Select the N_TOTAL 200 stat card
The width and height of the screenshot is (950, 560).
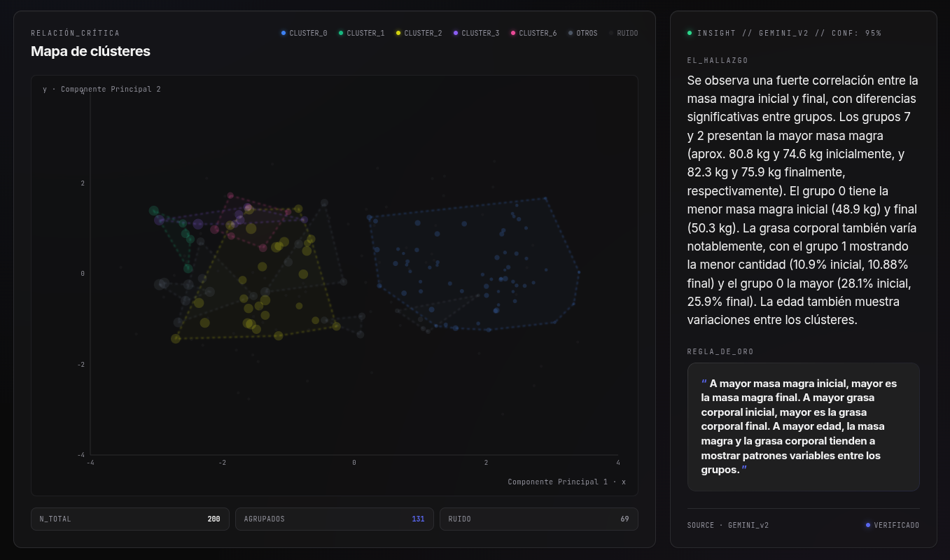click(130, 519)
